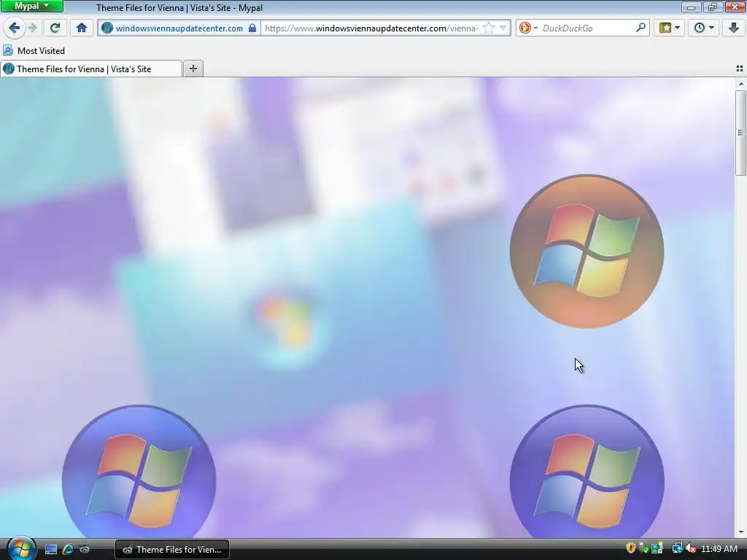The width and height of the screenshot is (747, 560).
Task: Click the network computers tray icon
Action: 677,548
